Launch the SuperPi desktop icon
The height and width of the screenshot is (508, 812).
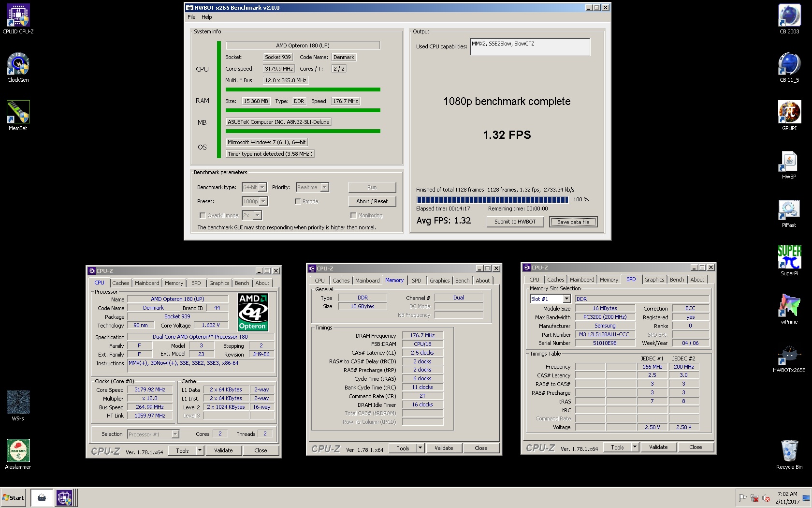(789, 260)
